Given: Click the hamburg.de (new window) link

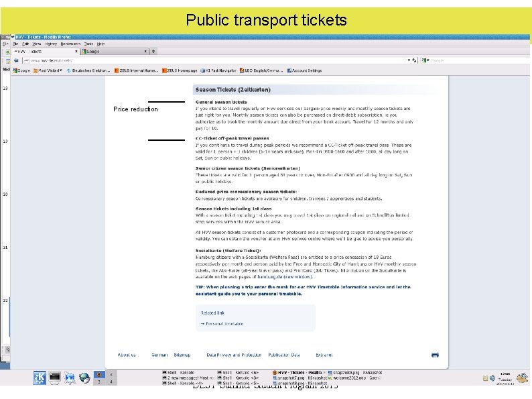Looking at the screenshot, I should coord(284,277).
